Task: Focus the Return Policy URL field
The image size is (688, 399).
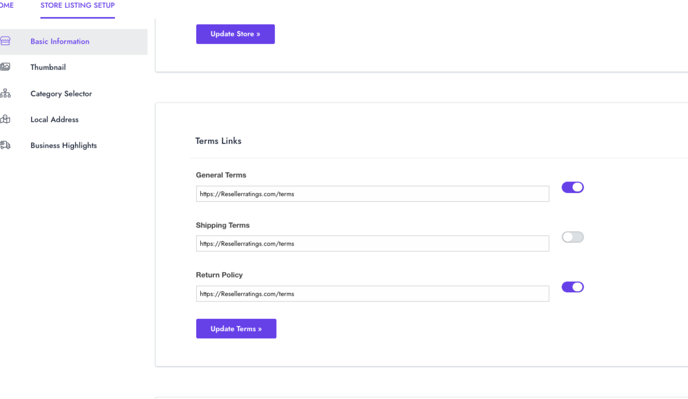Action: (x=373, y=294)
